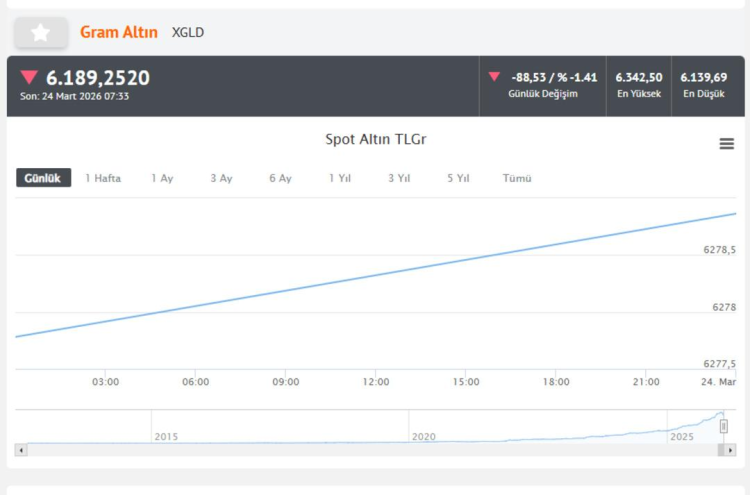Screen dimensions: 750x495
Task: Choose the 3 Yıl range
Action: (x=399, y=178)
